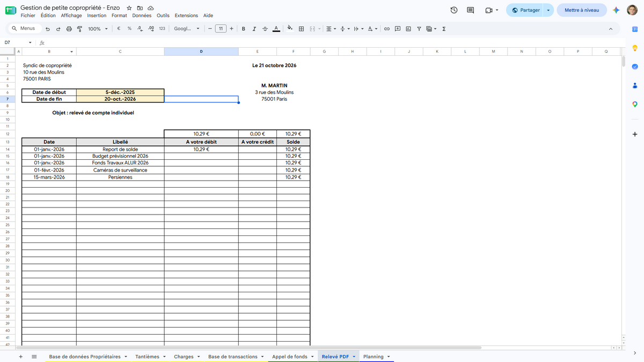644x362 pixels.
Task: Open the Gemini sparkle assistant
Action: 616,10
